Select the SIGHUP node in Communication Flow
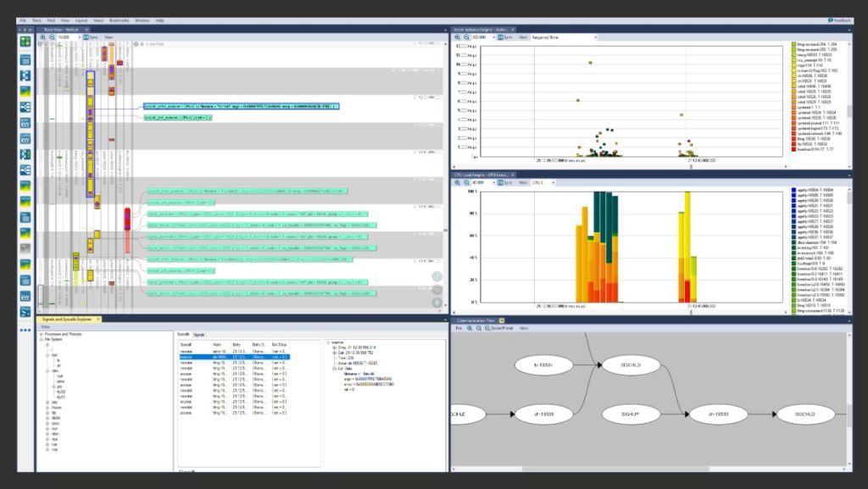 tap(630, 414)
